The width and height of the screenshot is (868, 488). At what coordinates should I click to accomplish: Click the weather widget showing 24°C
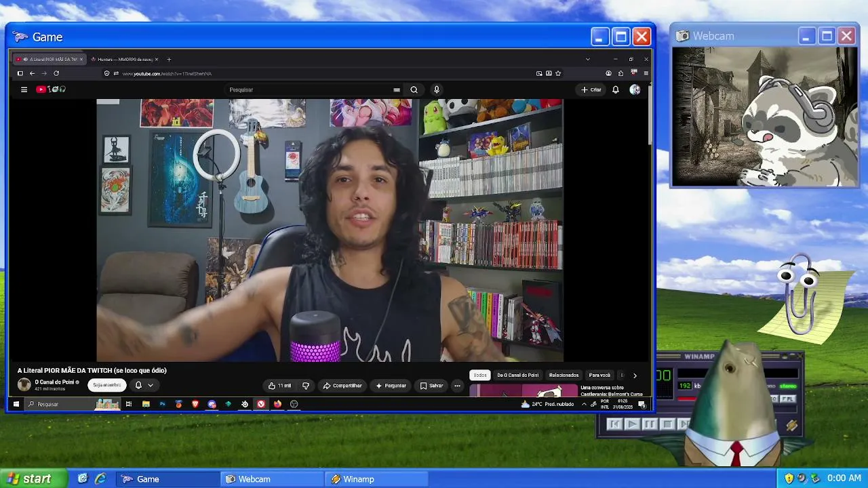pyautogui.click(x=548, y=404)
